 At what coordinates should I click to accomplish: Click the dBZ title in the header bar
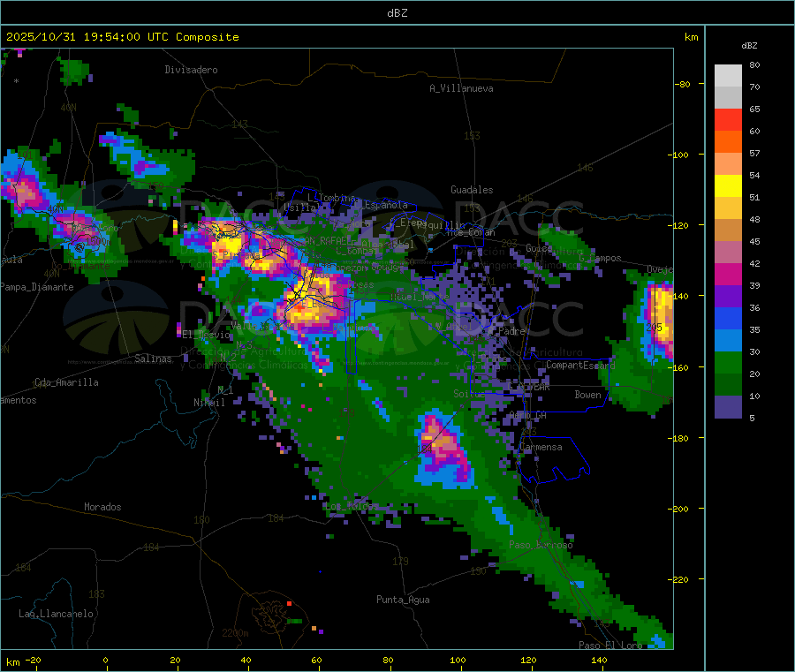coord(397,13)
